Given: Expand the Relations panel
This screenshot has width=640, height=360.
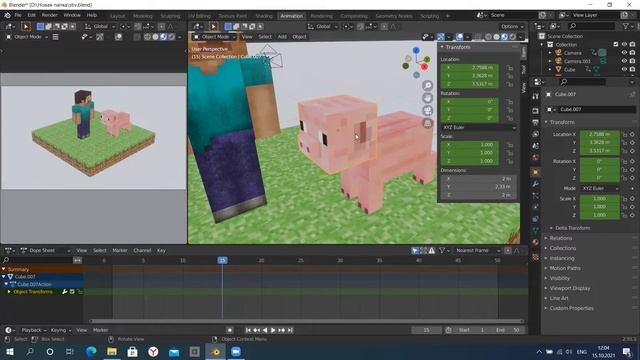Looking at the screenshot, I should (x=560, y=238).
